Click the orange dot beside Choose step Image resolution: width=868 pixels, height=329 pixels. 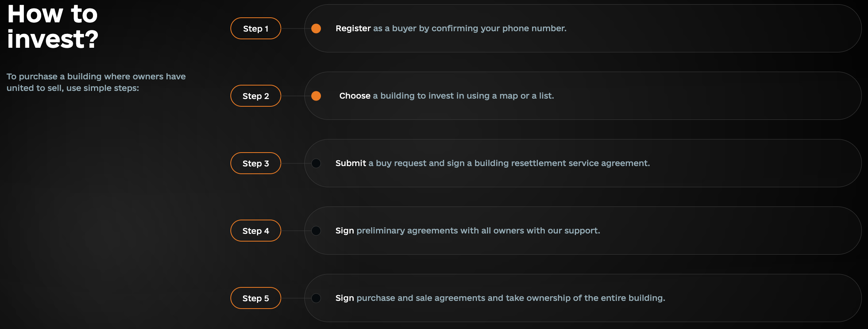click(316, 96)
